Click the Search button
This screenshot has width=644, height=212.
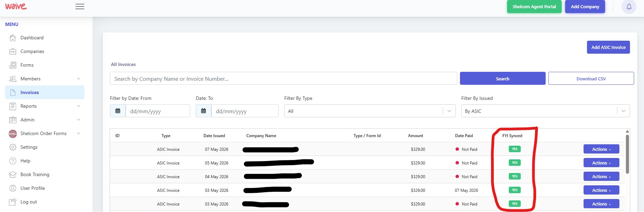(503, 78)
